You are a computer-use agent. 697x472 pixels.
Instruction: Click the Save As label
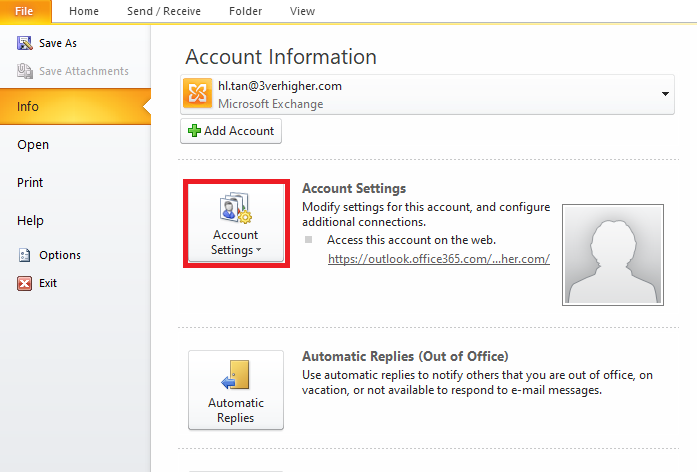(58, 43)
